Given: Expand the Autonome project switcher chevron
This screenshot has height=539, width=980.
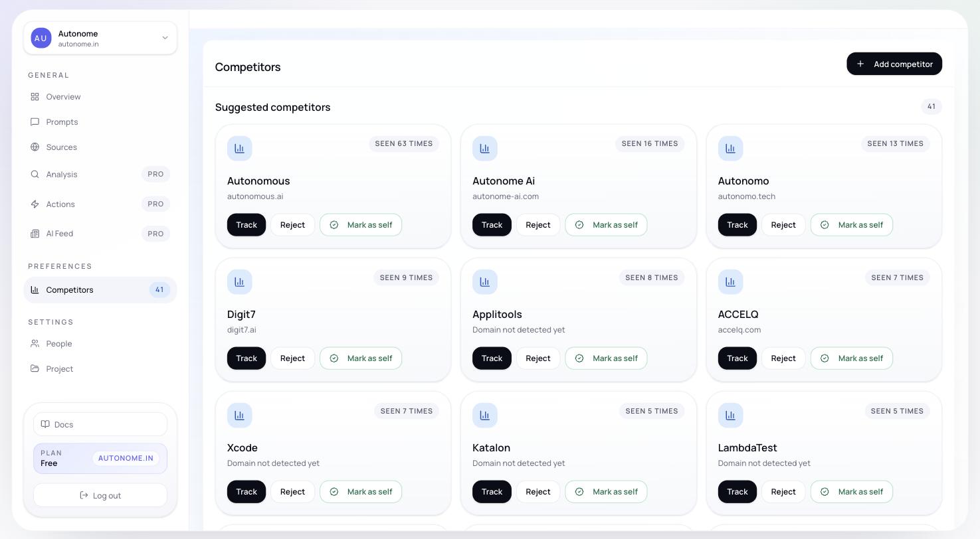Looking at the screenshot, I should point(165,38).
